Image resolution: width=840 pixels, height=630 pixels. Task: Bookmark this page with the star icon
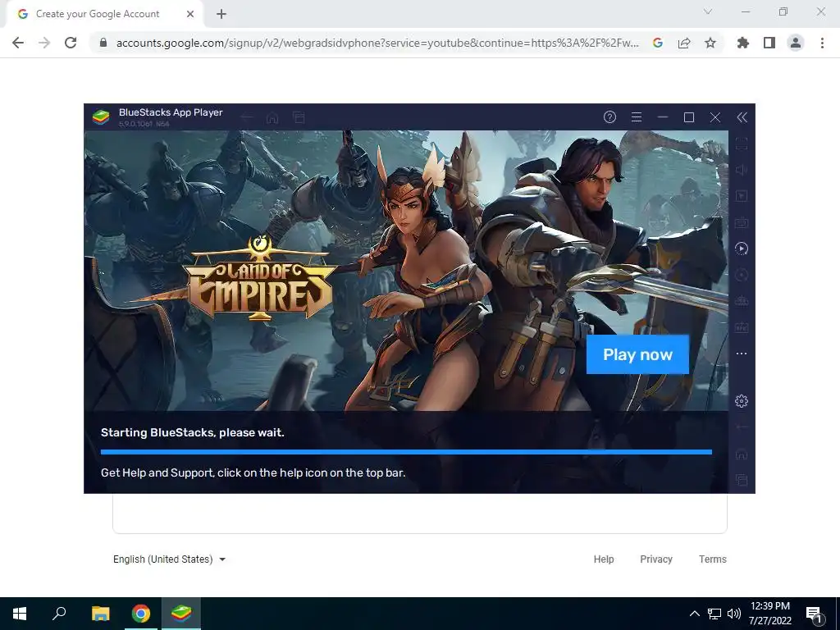(x=710, y=43)
